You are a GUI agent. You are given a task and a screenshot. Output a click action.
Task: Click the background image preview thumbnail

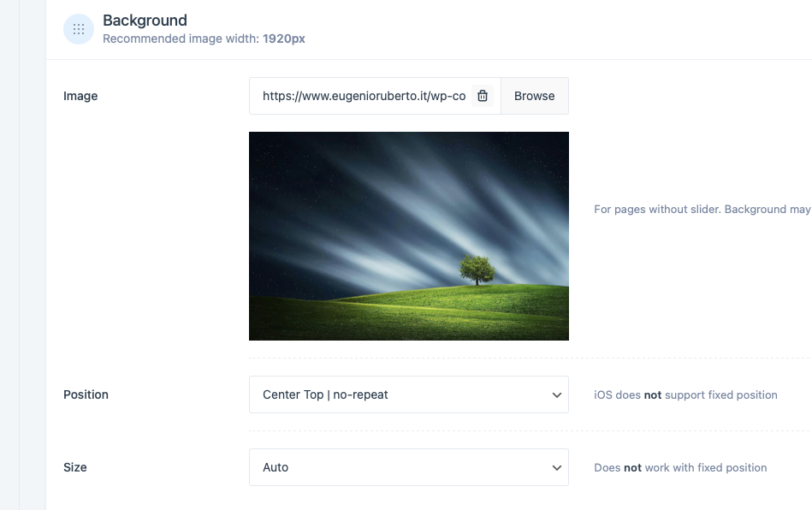click(408, 235)
